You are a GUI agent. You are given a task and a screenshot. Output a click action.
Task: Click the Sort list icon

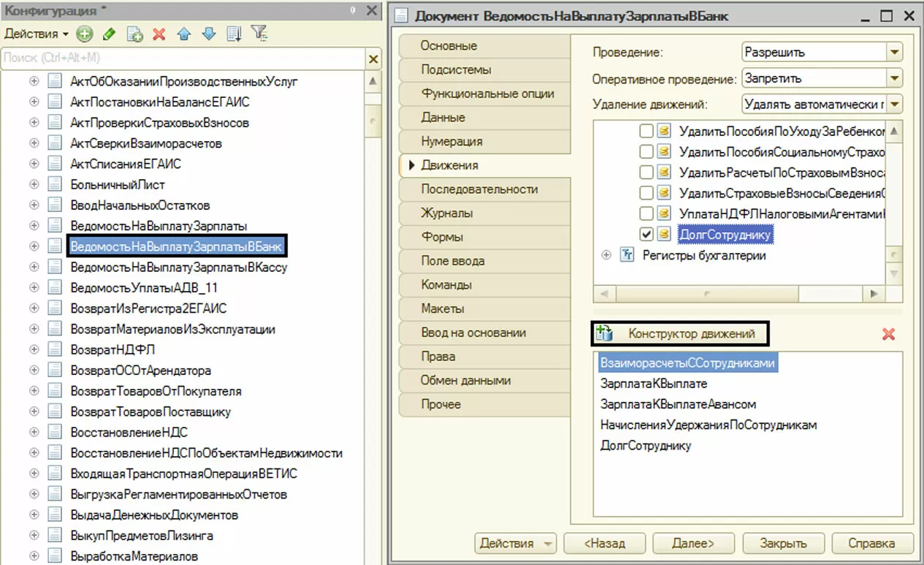[x=234, y=34]
